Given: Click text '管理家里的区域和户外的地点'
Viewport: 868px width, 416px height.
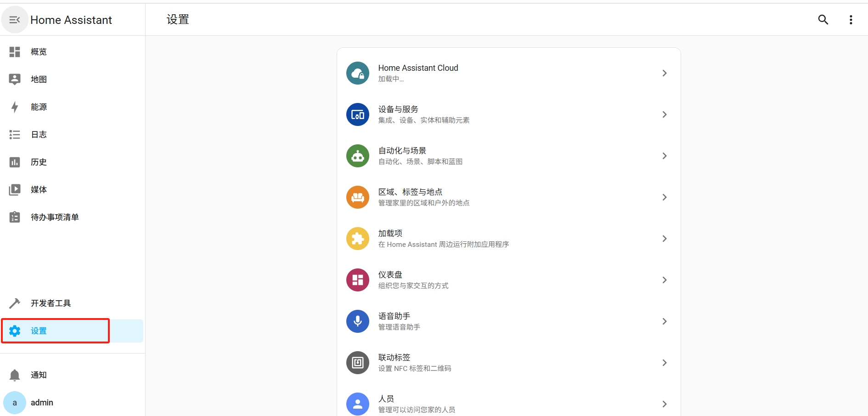Looking at the screenshot, I should [x=424, y=203].
